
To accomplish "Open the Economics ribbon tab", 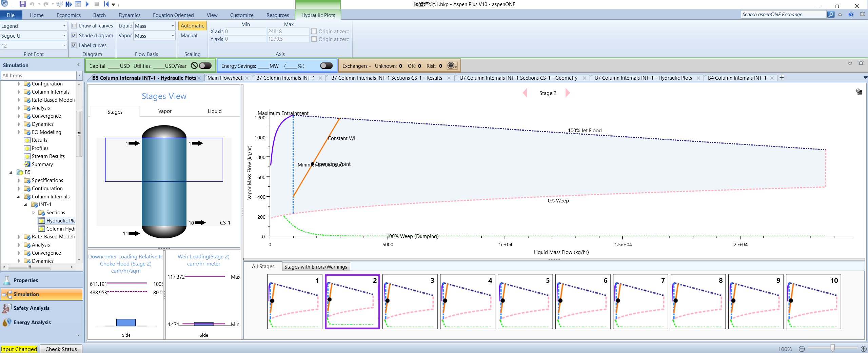I will 68,15.
